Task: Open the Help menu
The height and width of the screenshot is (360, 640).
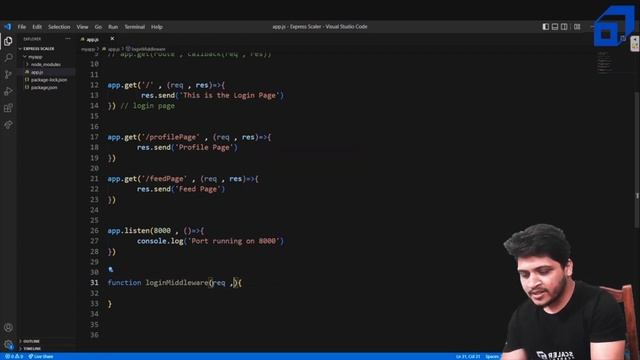Action: (157, 27)
